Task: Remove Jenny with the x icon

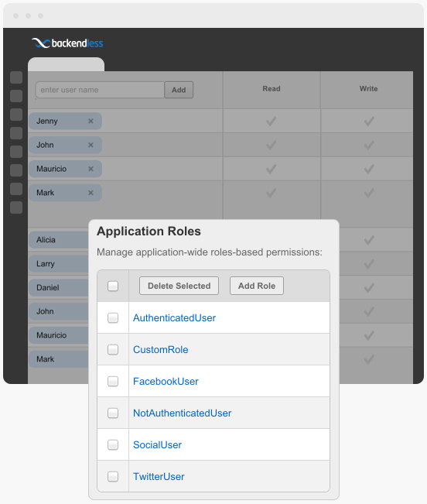Action: 91,122
